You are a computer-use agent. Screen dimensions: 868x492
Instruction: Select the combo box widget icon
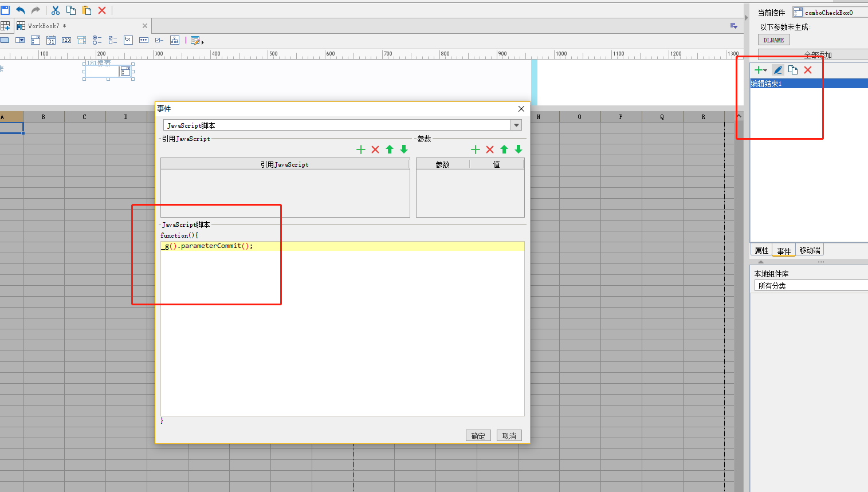(20, 40)
